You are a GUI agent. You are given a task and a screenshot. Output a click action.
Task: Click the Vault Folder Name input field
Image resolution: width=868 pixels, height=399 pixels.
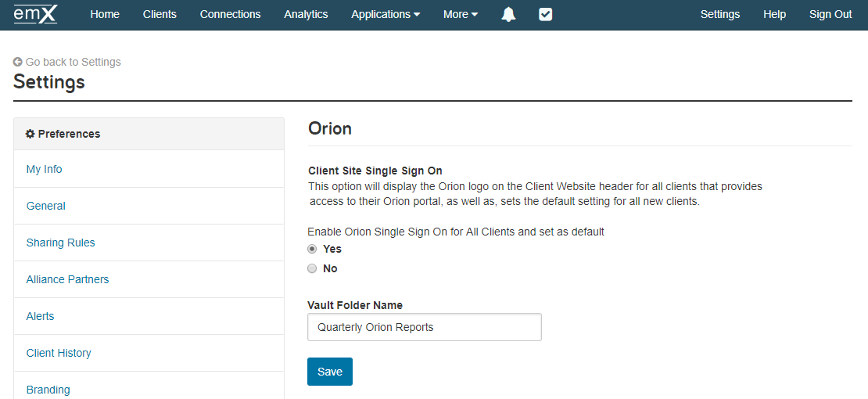click(x=425, y=327)
